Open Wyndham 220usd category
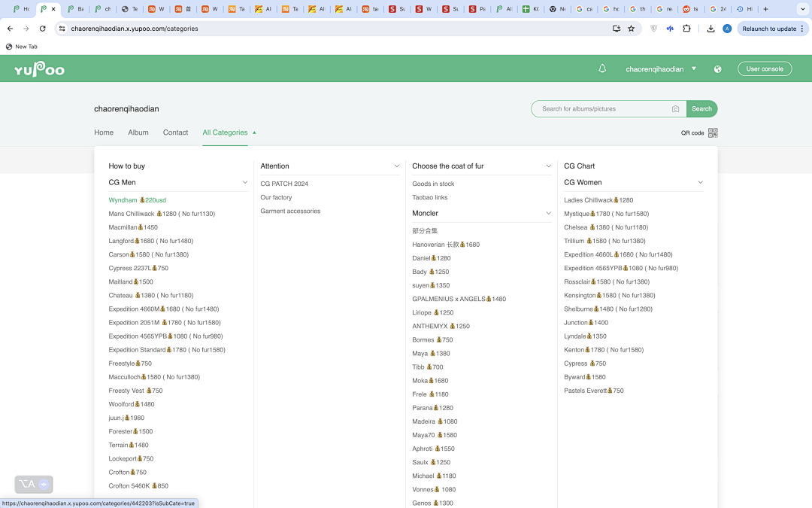Image resolution: width=812 pixels, height=508 pixels. click(138, 200)
